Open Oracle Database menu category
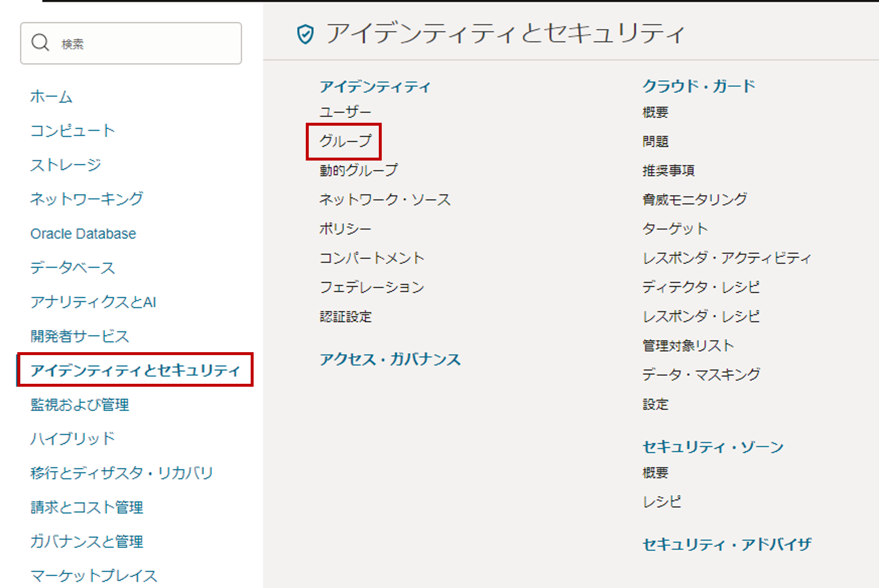The image size is (879, 588). [x=83, y=234]
